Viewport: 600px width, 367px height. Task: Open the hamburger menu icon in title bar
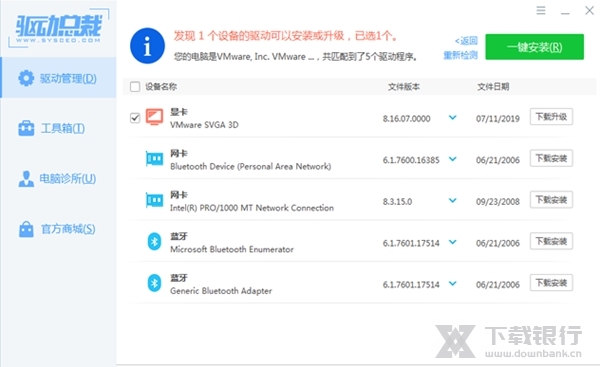click(x=541, y=10)
